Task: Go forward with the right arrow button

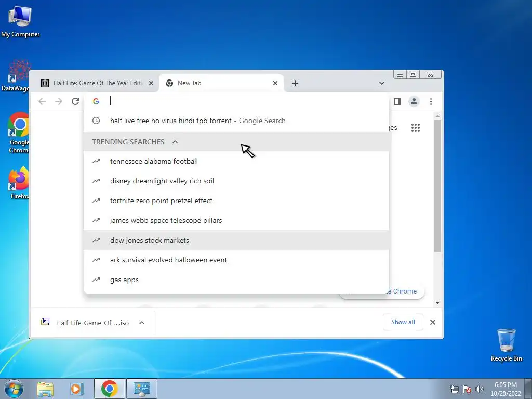Action: click(x=59, y=101)
